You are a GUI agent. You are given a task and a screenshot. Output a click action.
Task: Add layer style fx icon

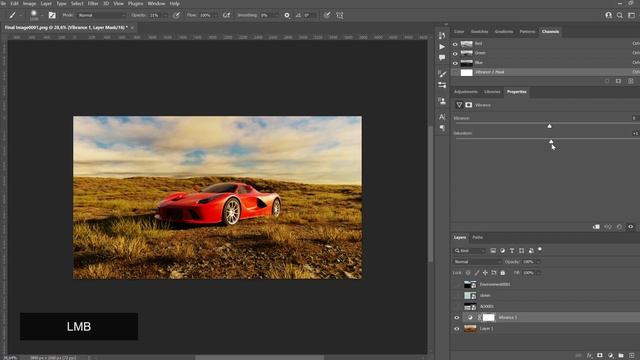(x=589, y=356)
